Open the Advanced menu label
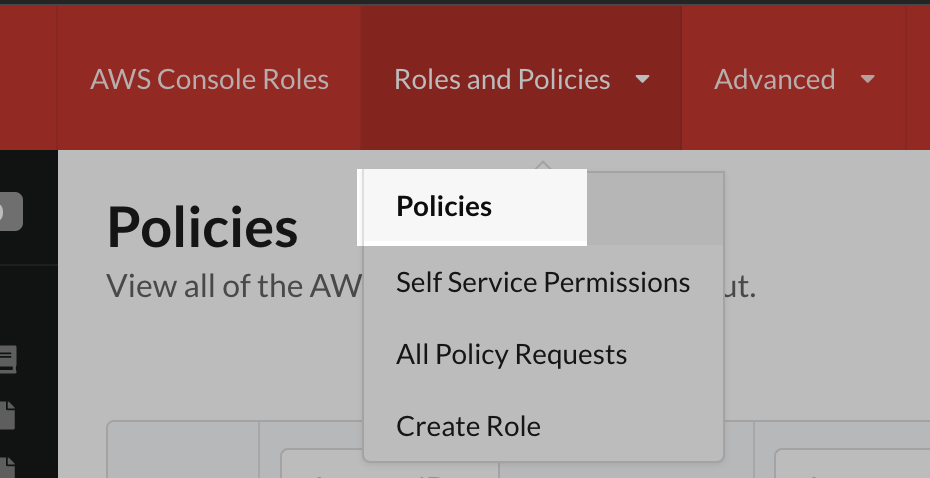 point(774,79)
